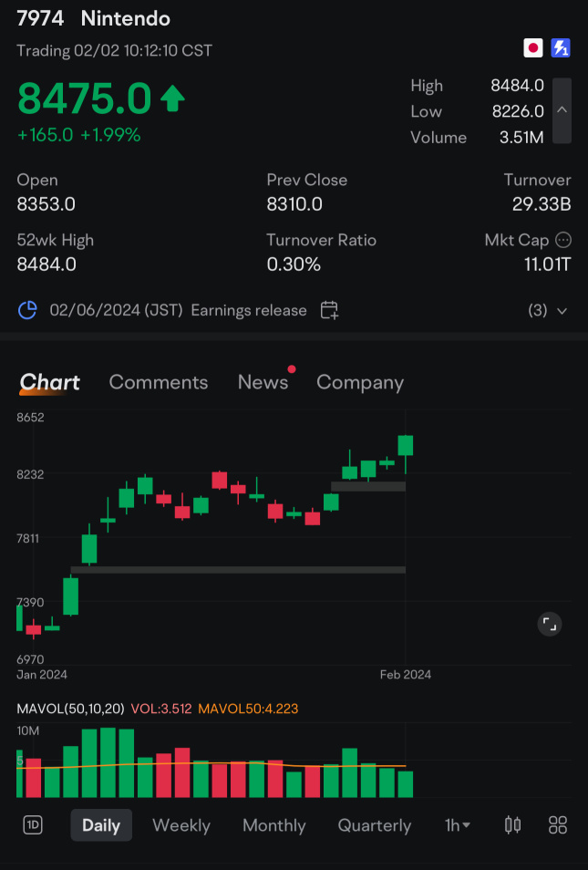Tap the MAVOL(50,10,20) indicator label
The height and width of the screenshot is (870, 588).
point(71,709)
